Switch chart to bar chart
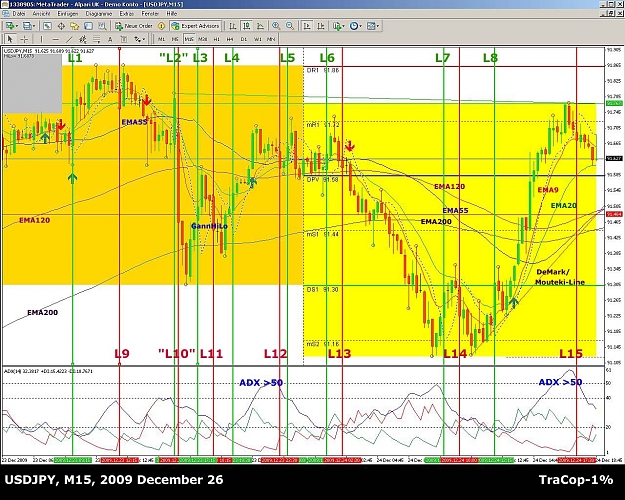 232,26
